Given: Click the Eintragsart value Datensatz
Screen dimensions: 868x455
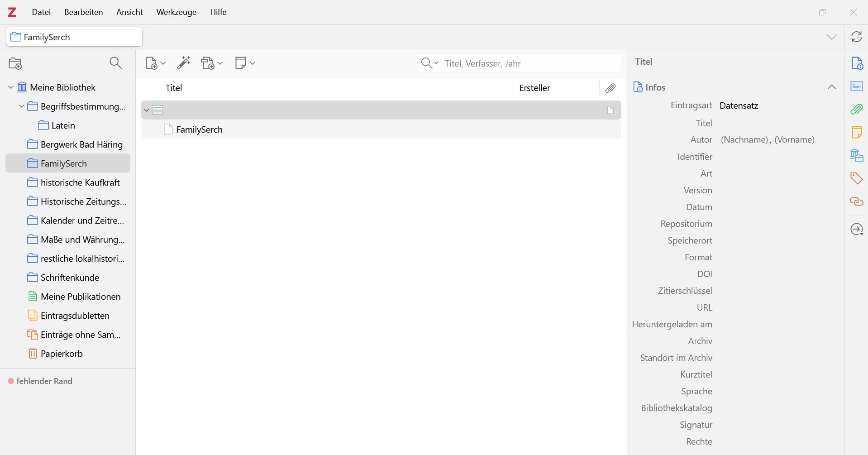Looking at the screenshot, I should (x=739, y=105).
